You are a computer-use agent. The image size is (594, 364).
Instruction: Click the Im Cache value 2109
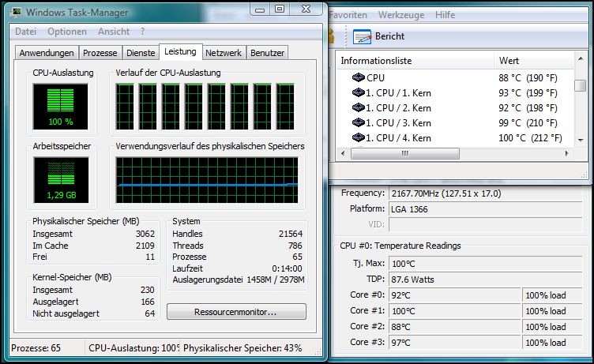(x=145, y=246)
